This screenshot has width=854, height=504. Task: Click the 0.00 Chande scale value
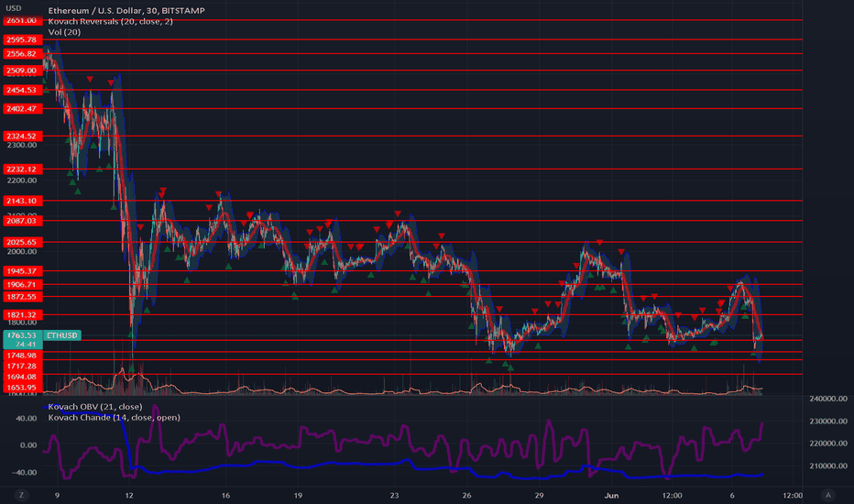tap(28, 445)
